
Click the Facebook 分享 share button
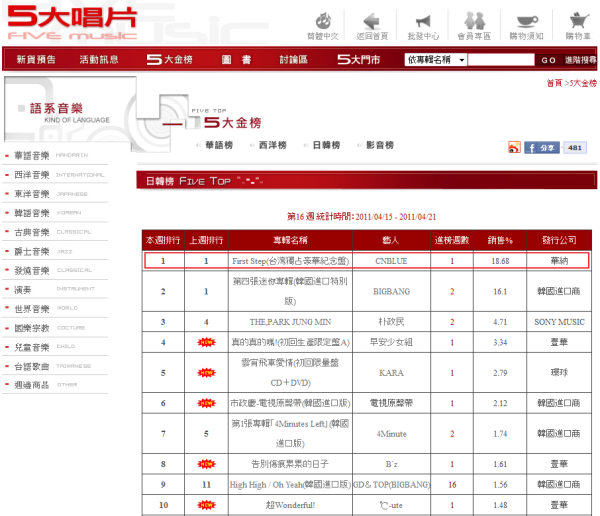pos(542,148)
